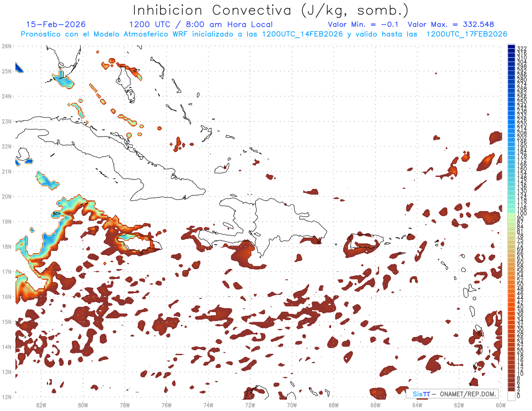This screenshot has width=532, height=411.
Task: Select the date text '15-Feb-2026'
Action: click(x=56, y=25)
